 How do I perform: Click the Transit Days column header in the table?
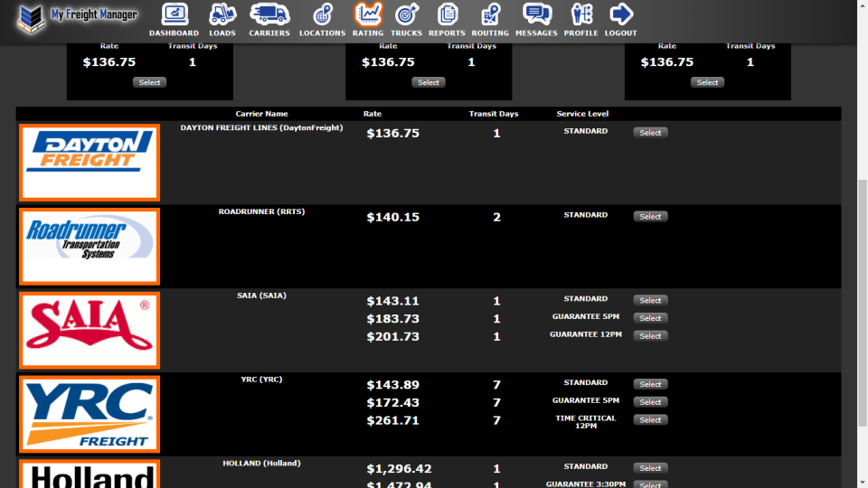click(x=494, y=114)
